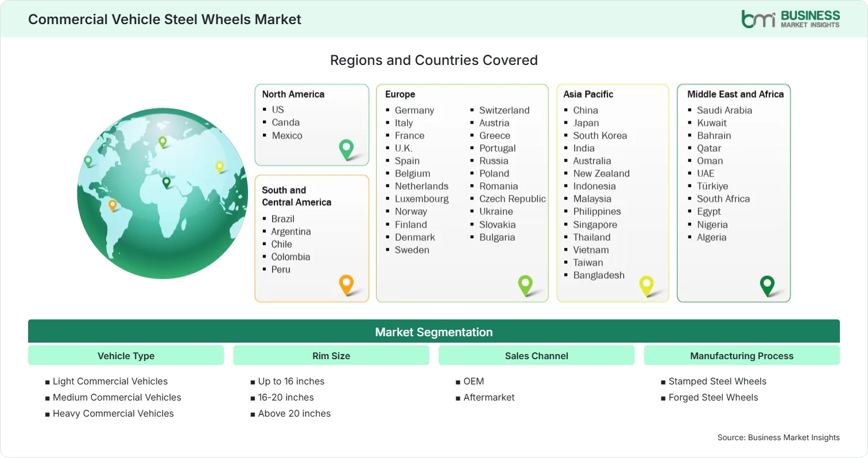This screenshot has height=458, width=868.
Task: Click the Asia Pacific heading
Action: [588, 94]
